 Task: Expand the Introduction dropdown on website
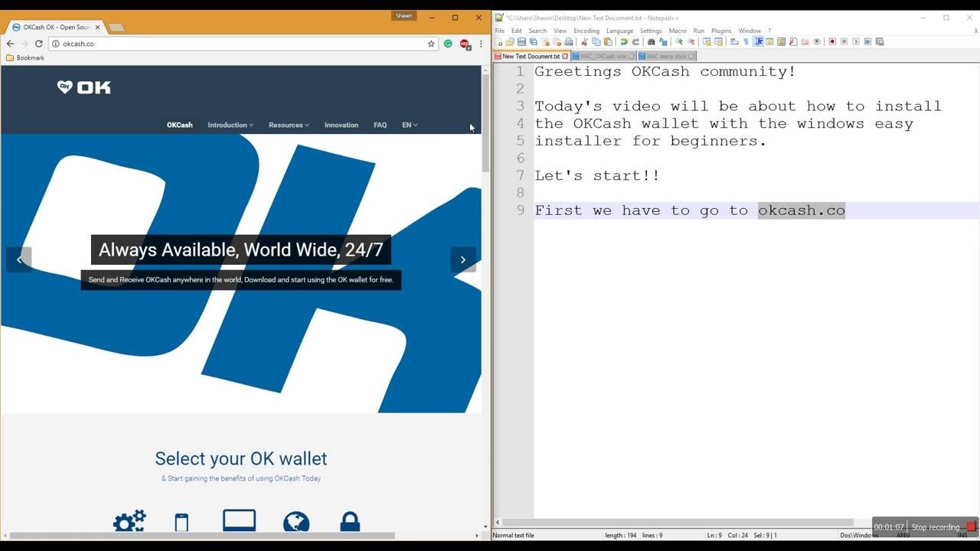pyautogui.click(x=230, y=125)
